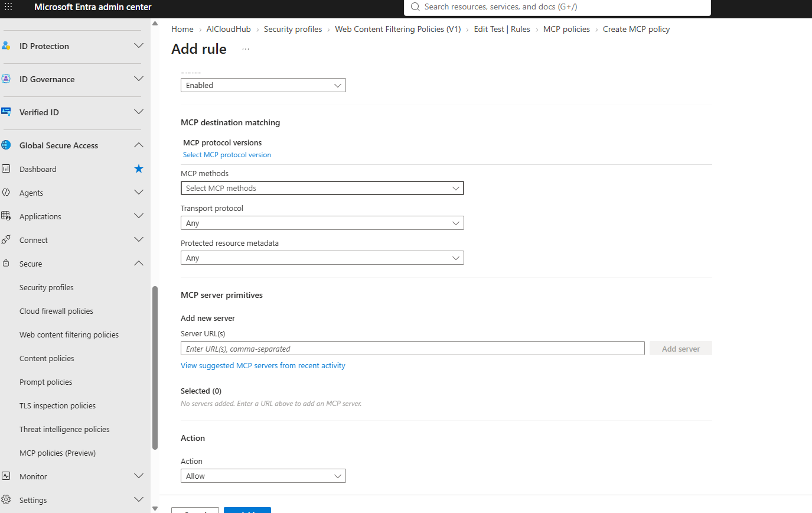Click the sidebar scroll-down arrow
The width and height of the screenshot is (812, 513).
pos(155,508)
